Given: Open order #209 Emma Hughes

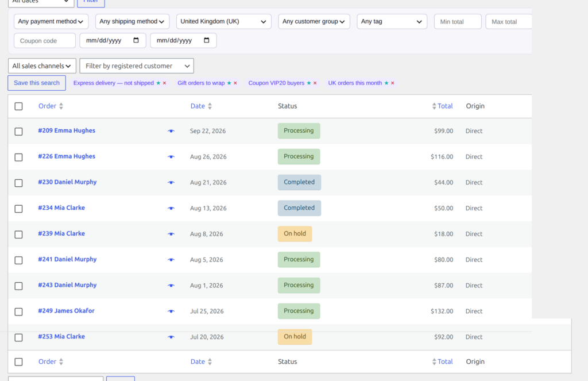Looking at the screenshot, I should click(x=67, y=130).
